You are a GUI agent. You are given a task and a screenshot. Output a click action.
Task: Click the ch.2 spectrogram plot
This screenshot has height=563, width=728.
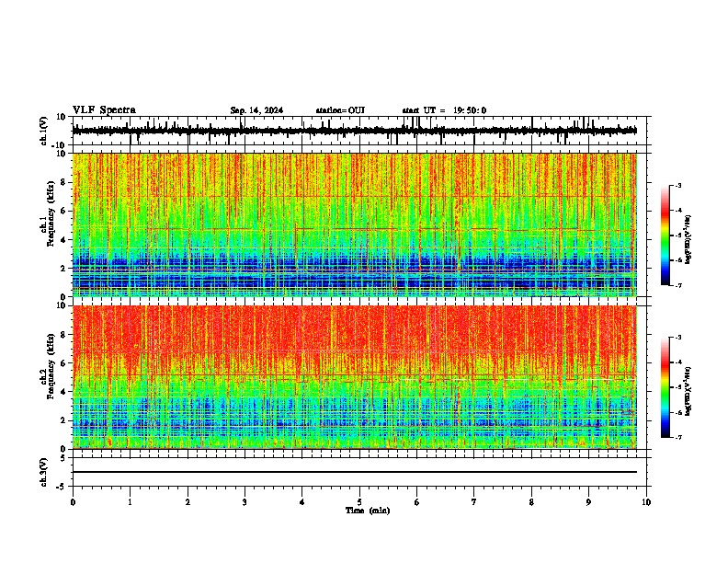click(355, 377)
